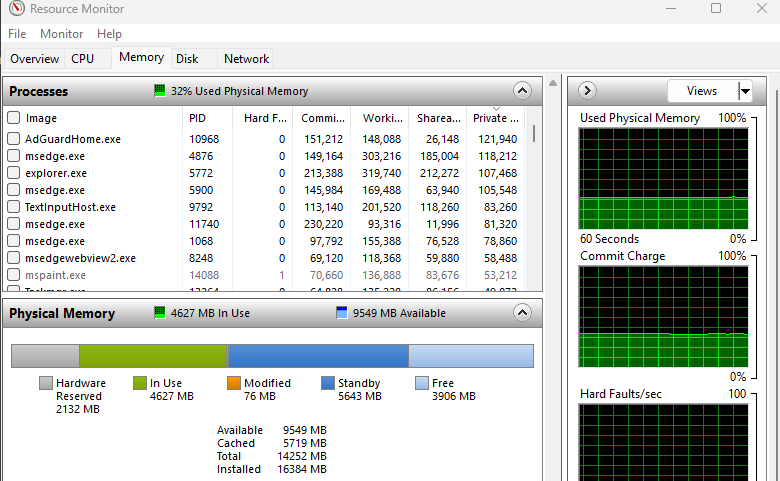This screenshot has height=481, width=780.
Task: Sort by the Hard Faults column header
Action: [x=263, y=118]
